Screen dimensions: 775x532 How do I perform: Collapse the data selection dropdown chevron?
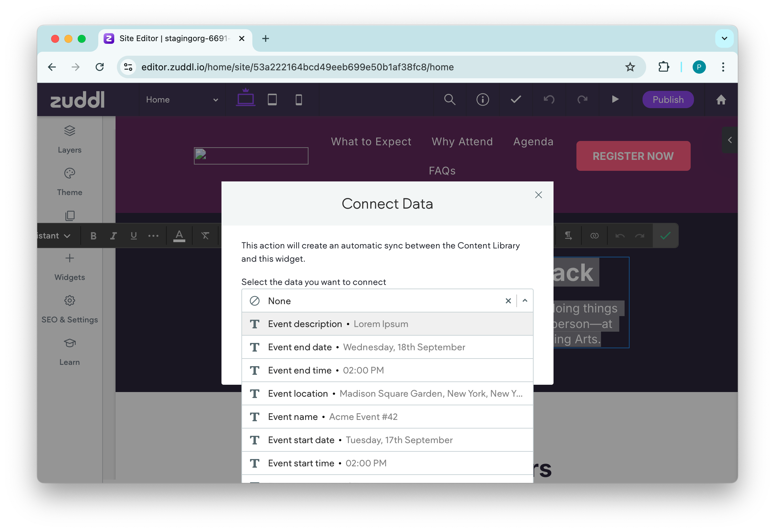point(525,301)
